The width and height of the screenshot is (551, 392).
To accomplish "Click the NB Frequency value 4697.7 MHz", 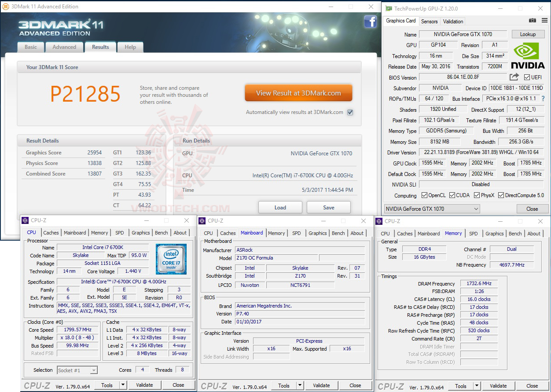I will [511, 265].
